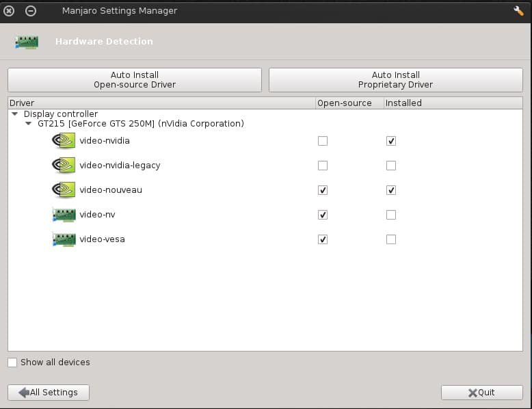This screenshot has height=409, width=532.
Task: Click the video-vesa graphics card icon
Action: (x=64, y=239)
